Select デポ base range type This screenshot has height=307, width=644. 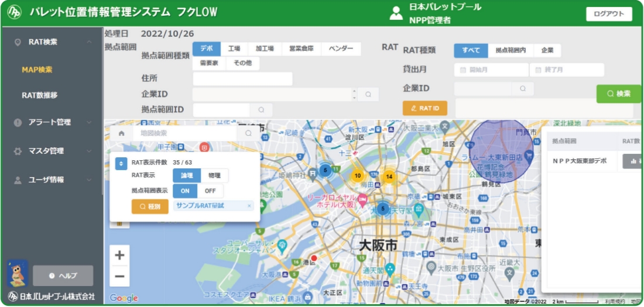(x=207, y=49)
